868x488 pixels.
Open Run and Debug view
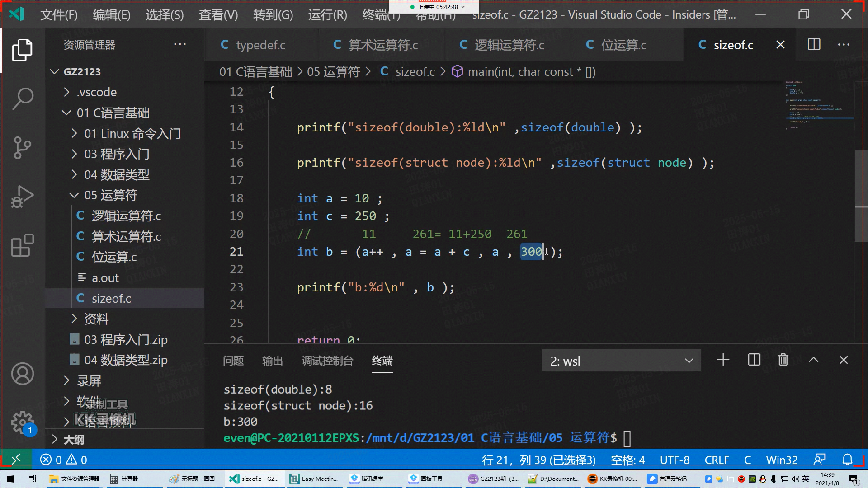(x=22, y=197)
